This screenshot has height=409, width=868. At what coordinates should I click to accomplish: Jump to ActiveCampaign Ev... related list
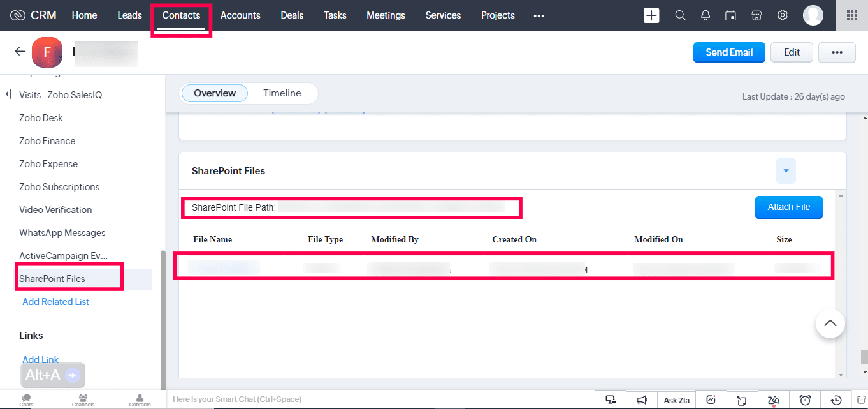tap(63, 256)
